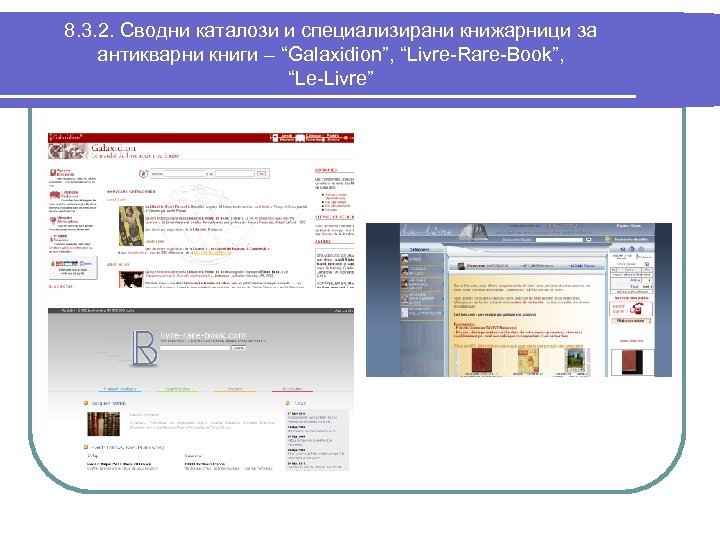Click the Galaxidion compass header image
The height and width of the screenshot is (540, 720).
pos(68,151)
